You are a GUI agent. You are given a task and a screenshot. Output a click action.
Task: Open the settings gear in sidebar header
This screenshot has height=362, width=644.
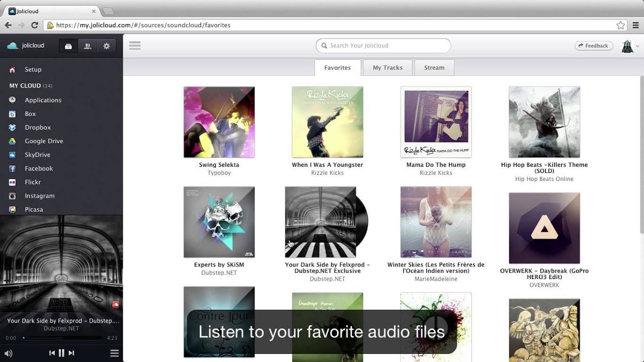(x=106, y=46)
